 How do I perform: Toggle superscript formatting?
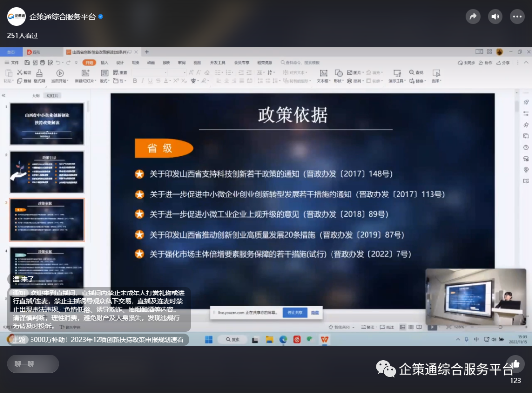pyautogui.click(x=176, y=81)
